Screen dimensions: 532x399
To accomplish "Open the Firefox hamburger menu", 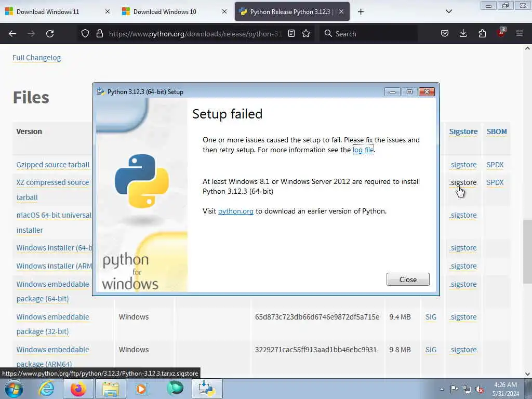I will [520, 33].
